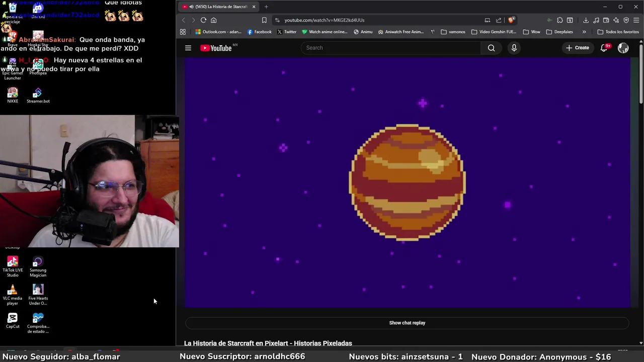
Task: Open the Watch anime online bookmark
Action: pyautogui.click(x=325, y=32)
